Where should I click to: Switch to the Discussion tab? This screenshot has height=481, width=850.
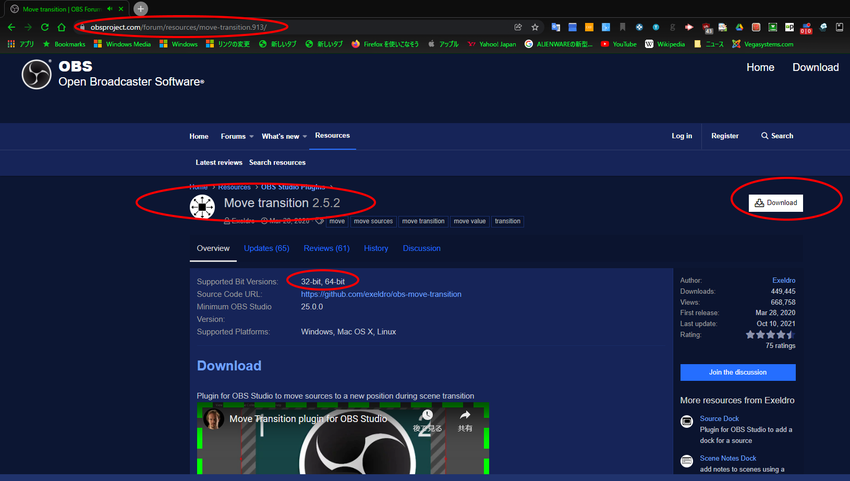click(x=421, y=248)
